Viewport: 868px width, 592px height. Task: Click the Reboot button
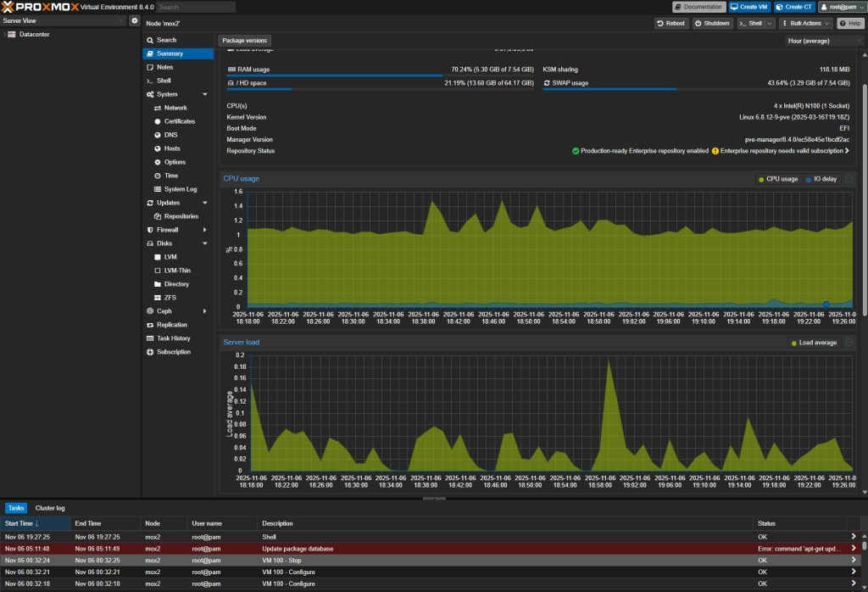[671, 23]
